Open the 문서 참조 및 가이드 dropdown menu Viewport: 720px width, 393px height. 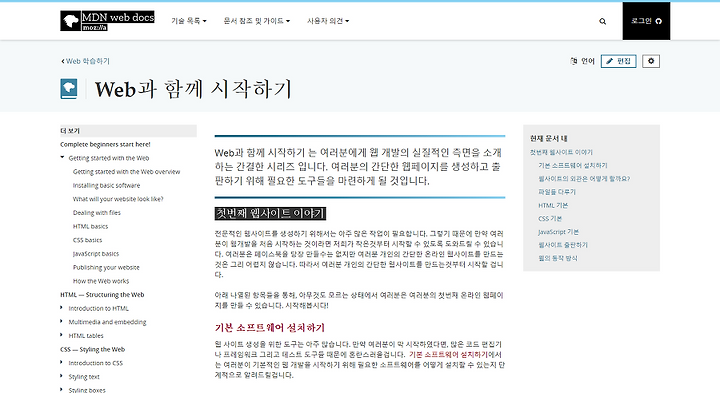pyautogui.click(x=257, y=21)
